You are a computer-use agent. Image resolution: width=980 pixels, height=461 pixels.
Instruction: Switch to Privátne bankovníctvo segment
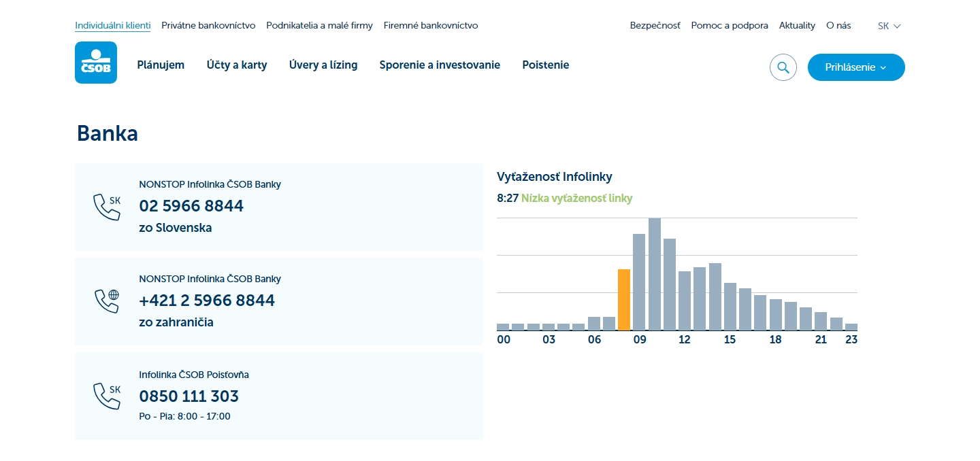[208, 26]
